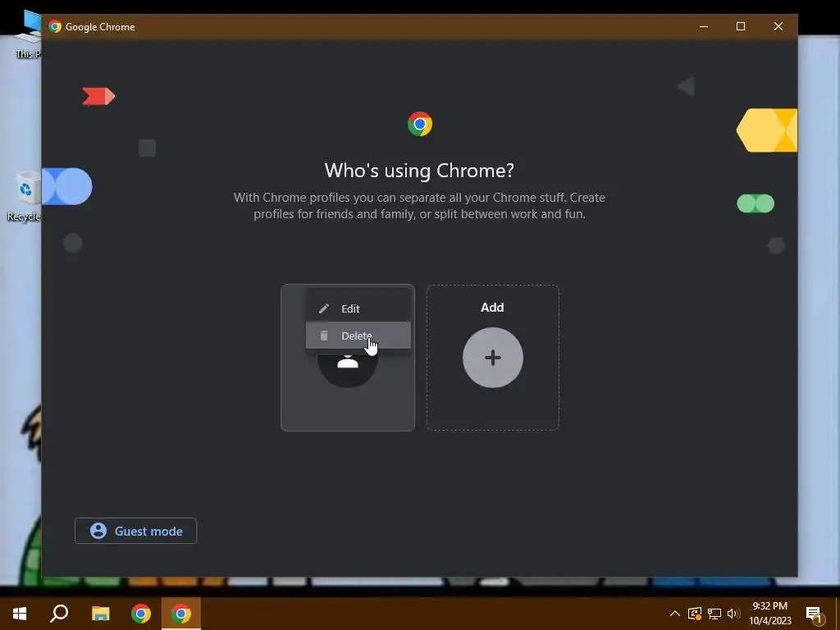The width and height of the screenshot is (840, 630).
Task: Click the Add label on the new-profile card
Action: (x=492, y=308)
